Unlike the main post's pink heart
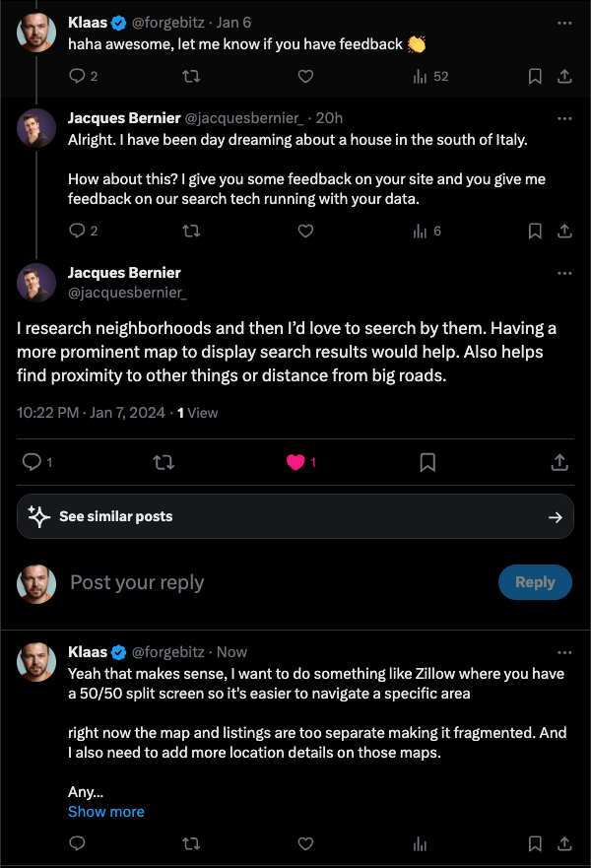The width and height of the screenshot is (591, 868). [x=295, y=461]
